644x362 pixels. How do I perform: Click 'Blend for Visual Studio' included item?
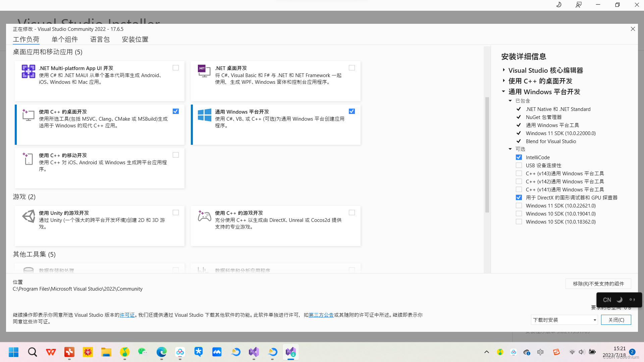[551, 141]
